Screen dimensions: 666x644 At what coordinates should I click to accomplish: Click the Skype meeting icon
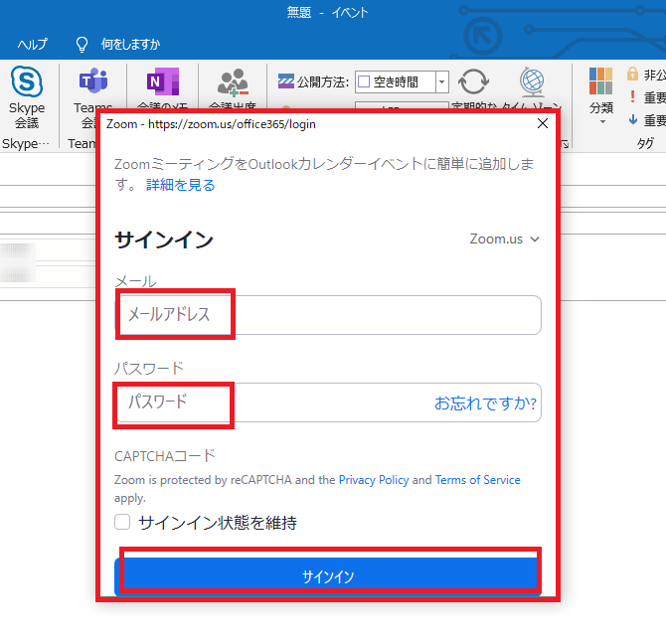pyautogui.click(x=26, y=81)
